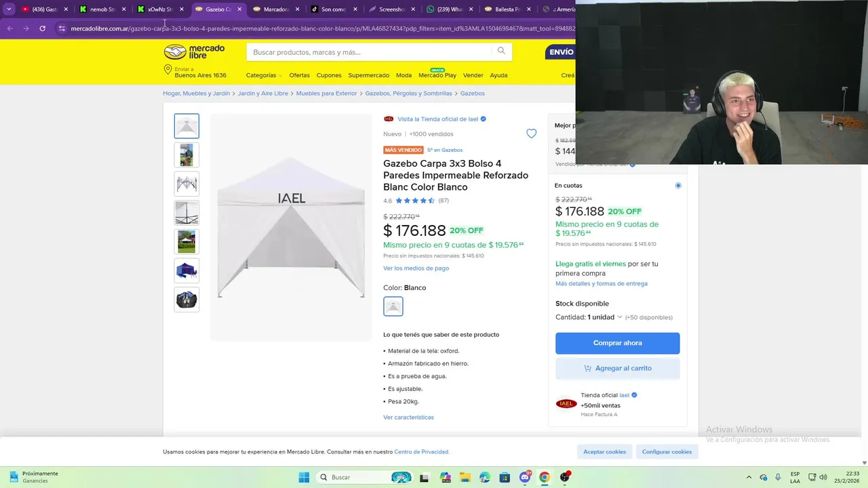Switch to the xOwNz Stream tab
The width and height of the screenshot is (868, 488).
[160, 9]
